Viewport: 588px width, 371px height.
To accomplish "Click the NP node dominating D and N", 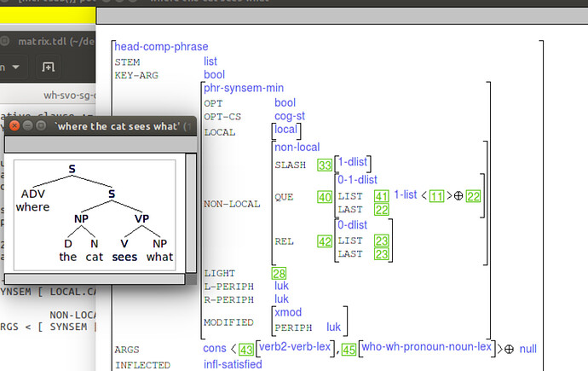I will 81,218.
